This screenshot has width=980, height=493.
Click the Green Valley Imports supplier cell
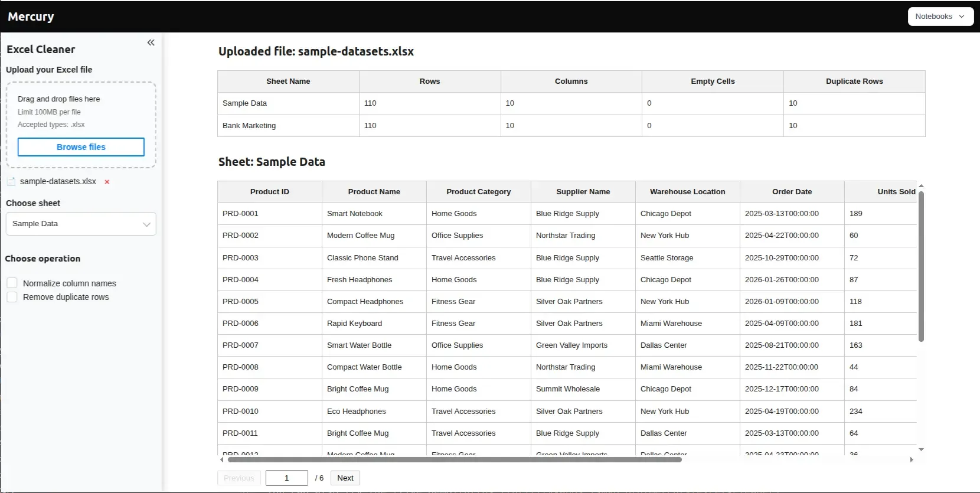pyautogui.click(x=583, y=345)
